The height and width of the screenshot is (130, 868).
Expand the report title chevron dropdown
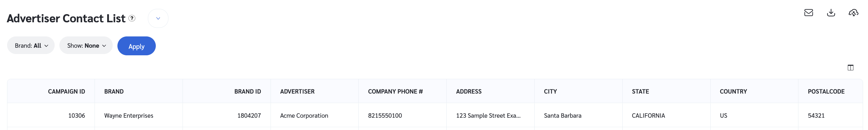(x=158, y=18)
